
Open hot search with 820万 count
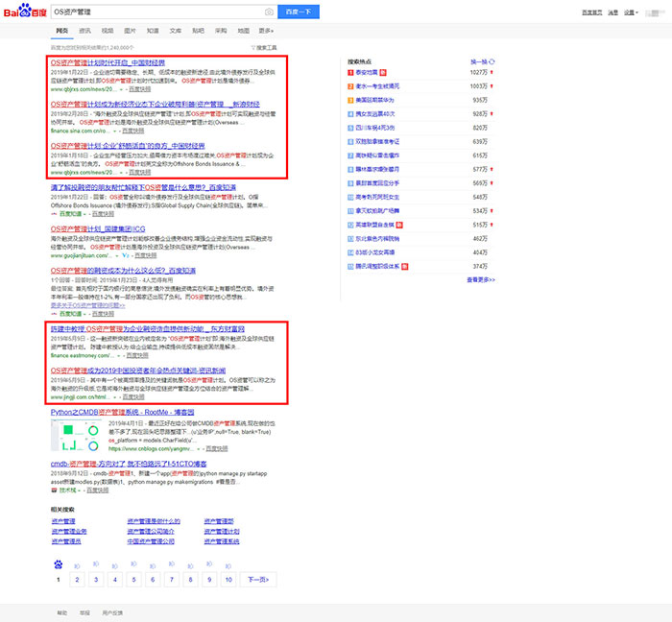tap(375, 128)
